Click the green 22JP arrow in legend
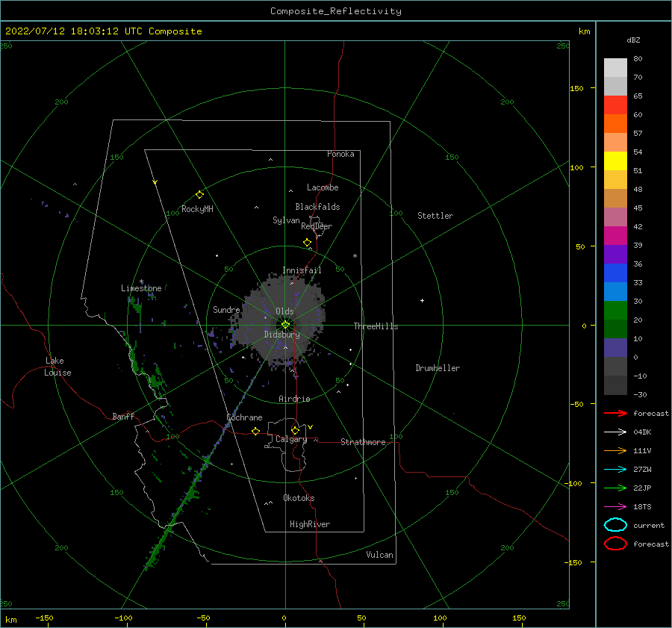 tap(615, 488)
